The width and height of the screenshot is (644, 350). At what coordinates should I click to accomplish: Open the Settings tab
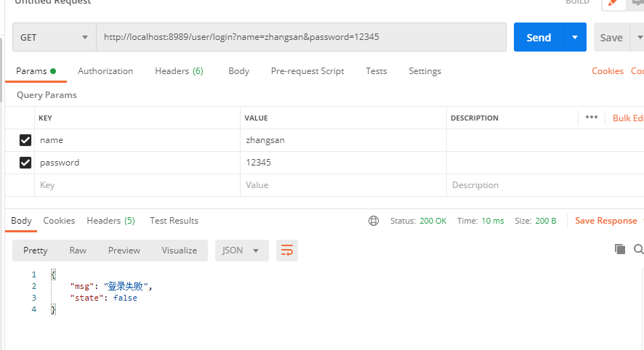click(x=424, y=71)
